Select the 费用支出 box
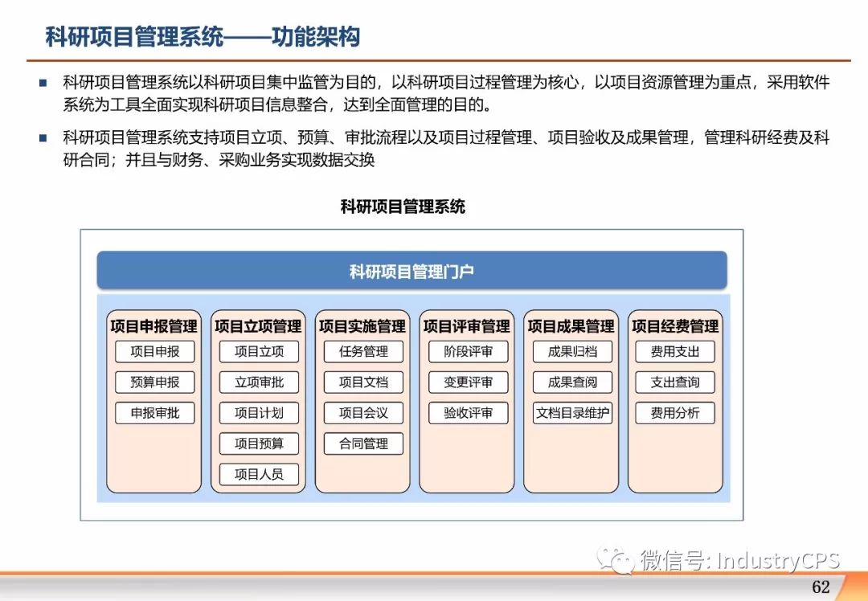The height and width of the screenshot is (601, 868). pyautogui.click(x=675, y=351)
